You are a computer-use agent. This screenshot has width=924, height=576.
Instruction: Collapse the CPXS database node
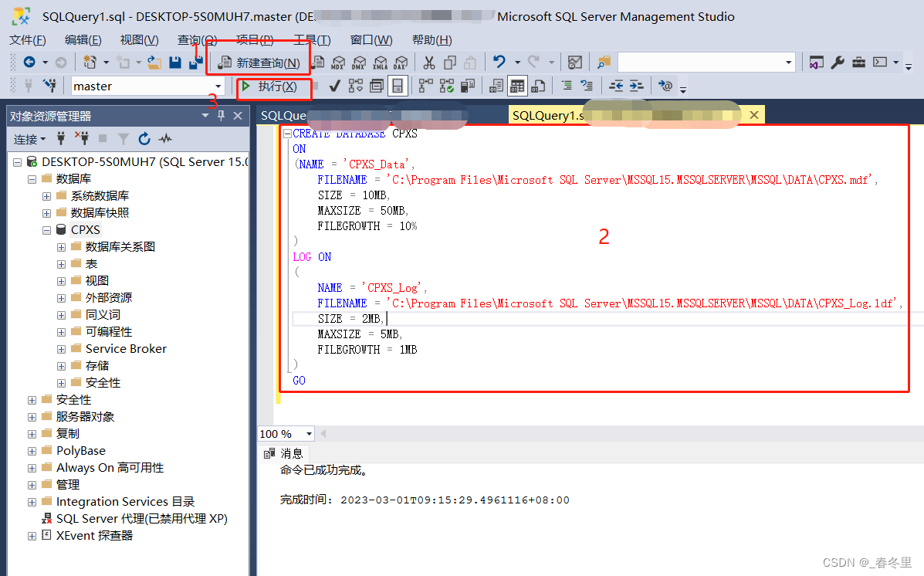[x=46, y=231]
